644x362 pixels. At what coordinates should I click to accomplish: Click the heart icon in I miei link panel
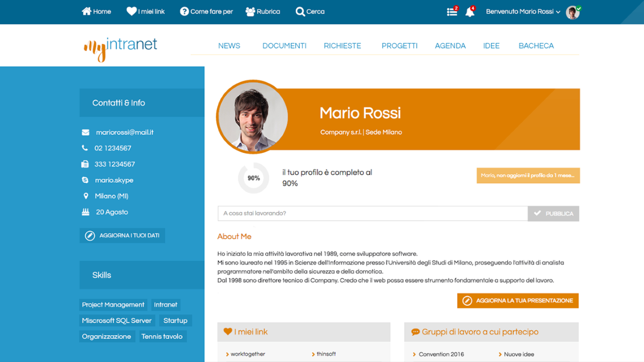tap(227, 331)
